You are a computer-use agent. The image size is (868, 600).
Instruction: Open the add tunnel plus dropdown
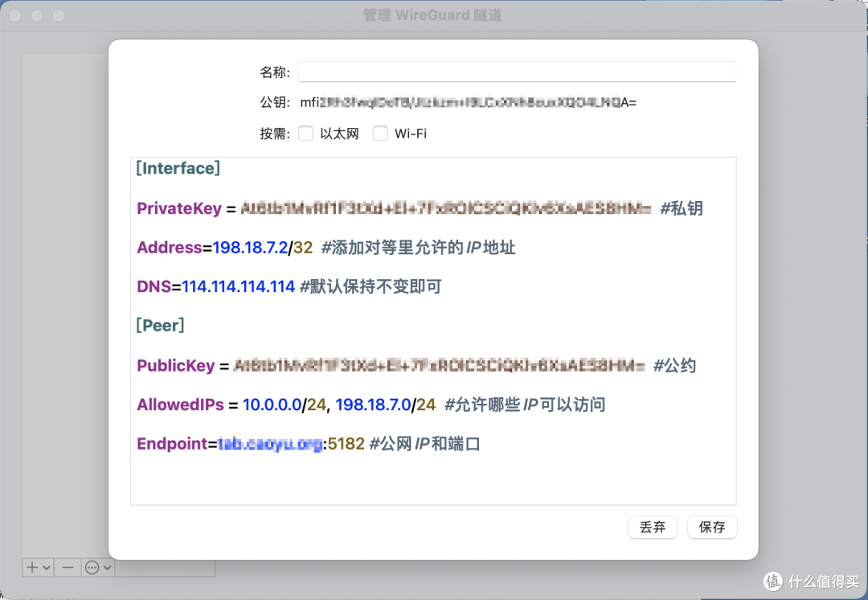click(x=38, y=567)
